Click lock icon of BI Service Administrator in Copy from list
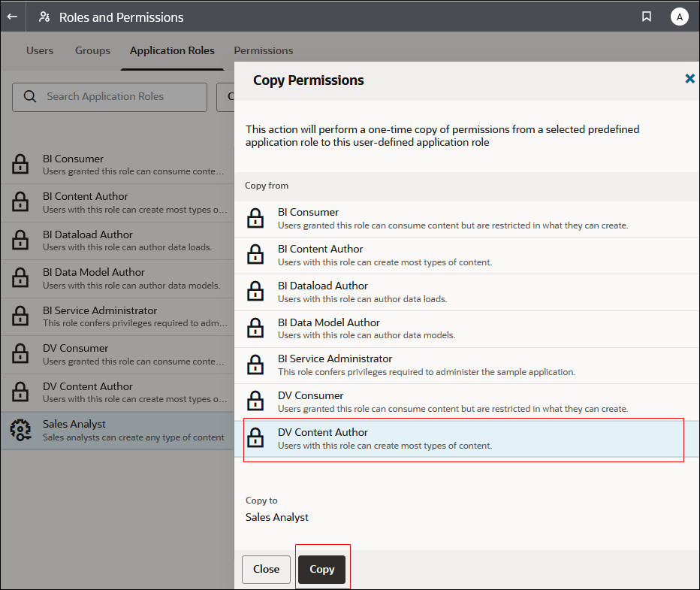Viewport: 700px width, 590px height. (x=255, y=365)
